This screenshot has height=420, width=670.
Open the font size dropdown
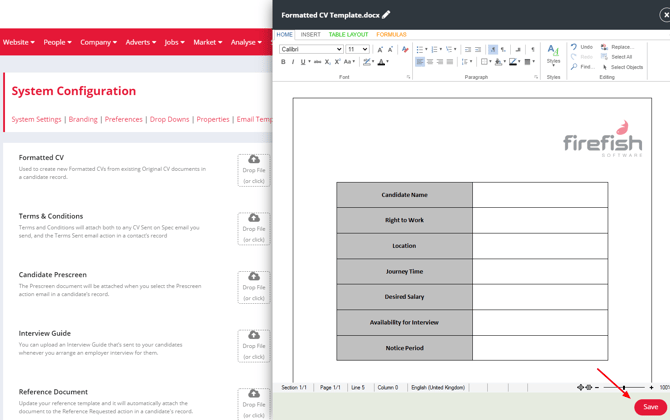click(357, 49)
